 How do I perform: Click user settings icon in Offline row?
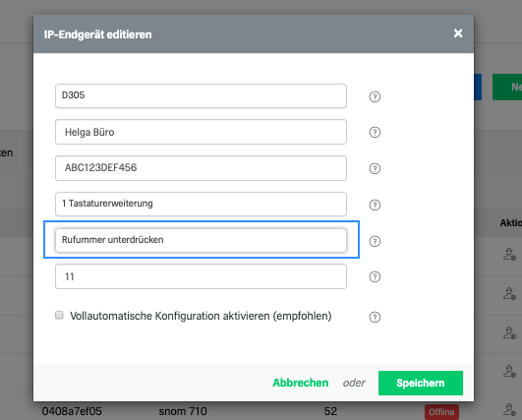pyautogui.click(x=509, y=410)
